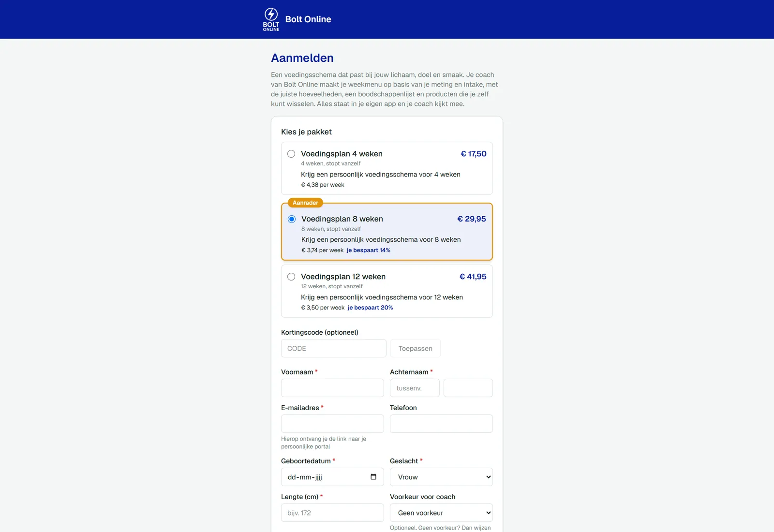
Task: Click the 'Hierop ontvang je de link' hint
Action: [x=324, y=443]
